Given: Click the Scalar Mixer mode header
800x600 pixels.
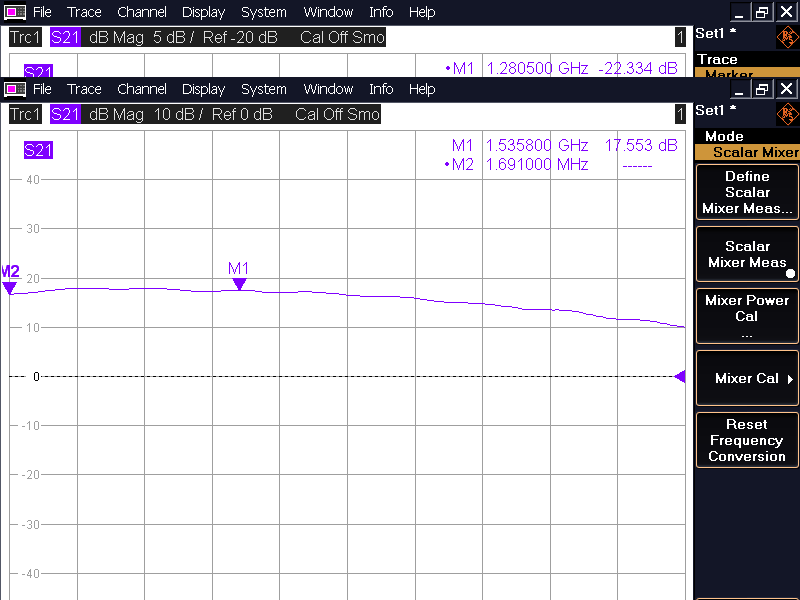Looking at the screenshot, I should tap(755, 152).
